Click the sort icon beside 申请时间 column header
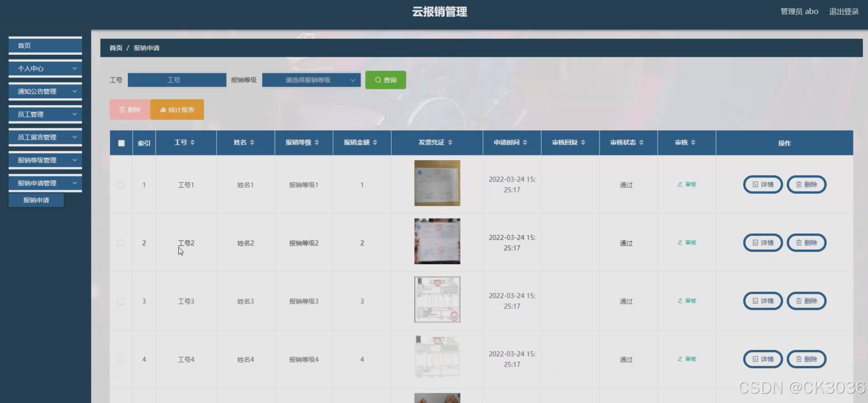 click(525, 142)
